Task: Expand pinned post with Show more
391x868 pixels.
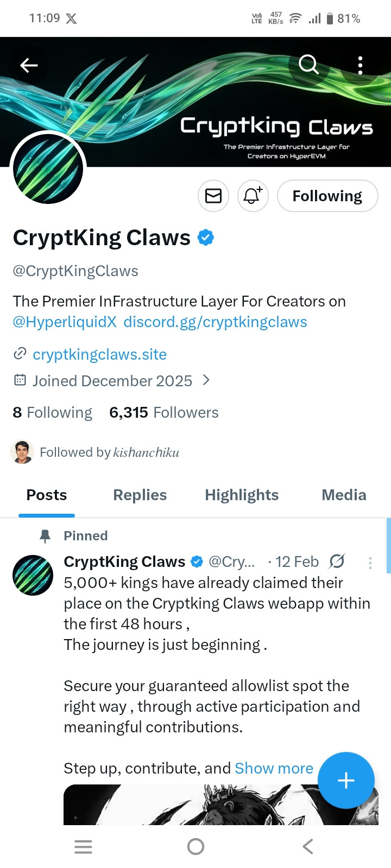Action: coord(274,768)
